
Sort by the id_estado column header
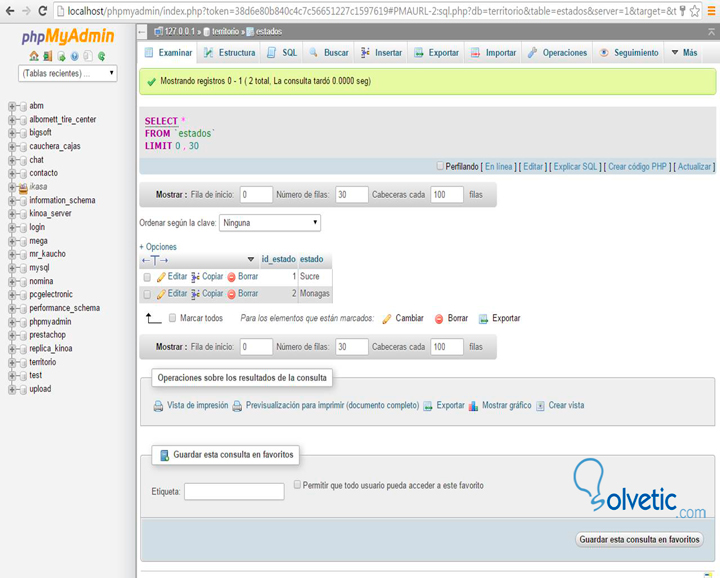(279, 259)
